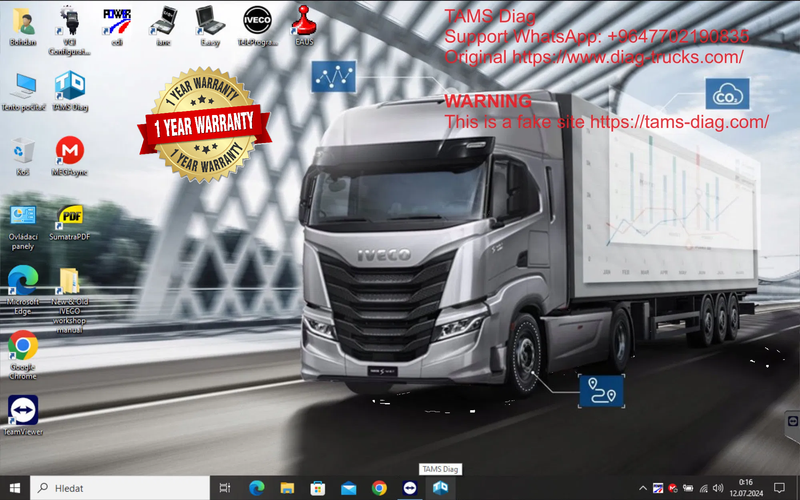Viewport: 800px width, 500px height.
Task: Open the notification center button
Action: click(x=779, y=488)
